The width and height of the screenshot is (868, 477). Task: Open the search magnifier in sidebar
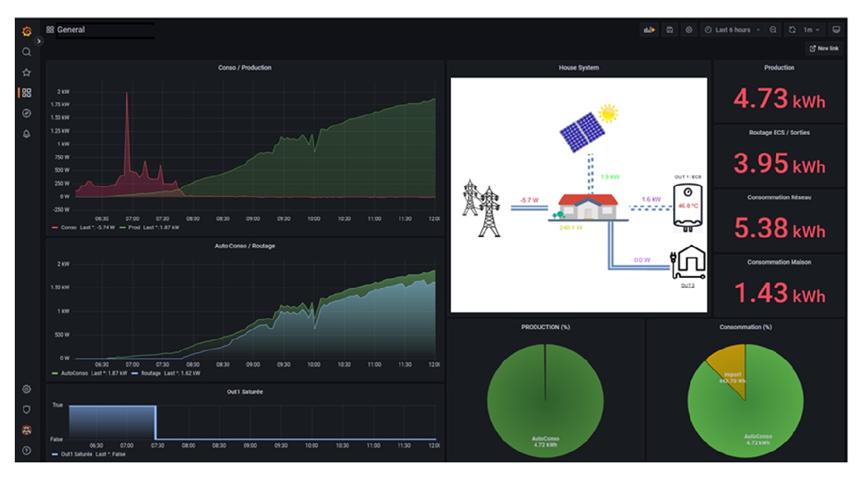[27, 52]
